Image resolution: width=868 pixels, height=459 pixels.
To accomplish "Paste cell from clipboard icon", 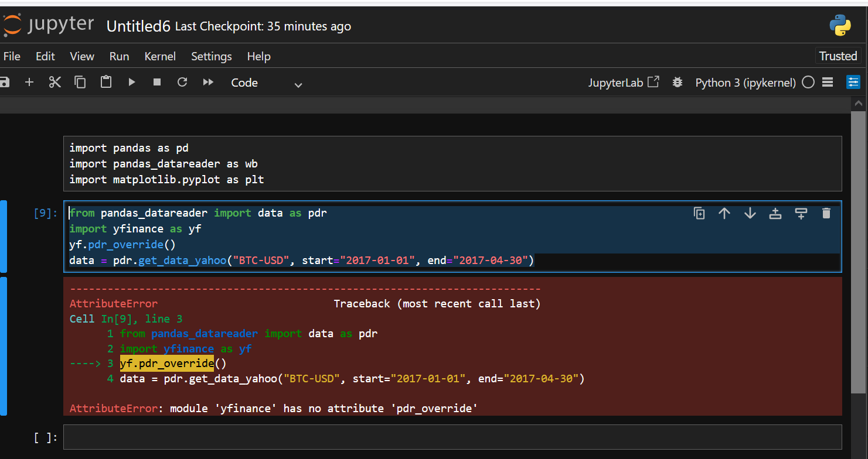I will [x=106, y=83].
